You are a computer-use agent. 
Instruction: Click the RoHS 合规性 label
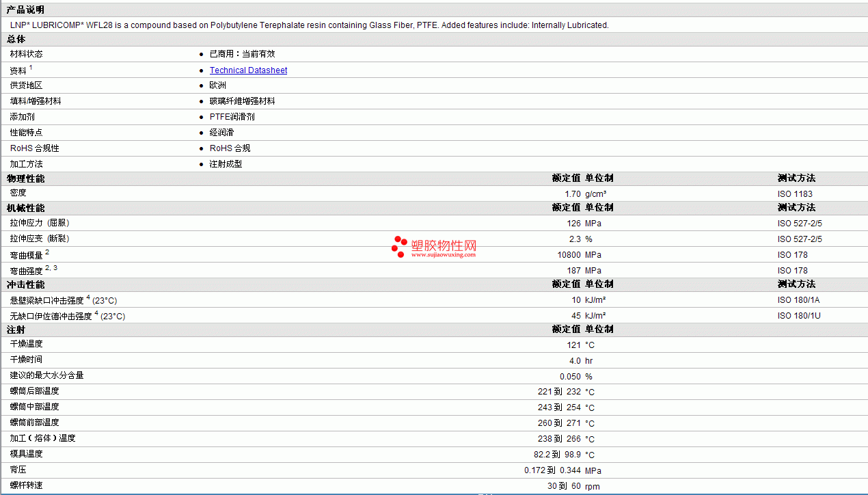point(35,148)
